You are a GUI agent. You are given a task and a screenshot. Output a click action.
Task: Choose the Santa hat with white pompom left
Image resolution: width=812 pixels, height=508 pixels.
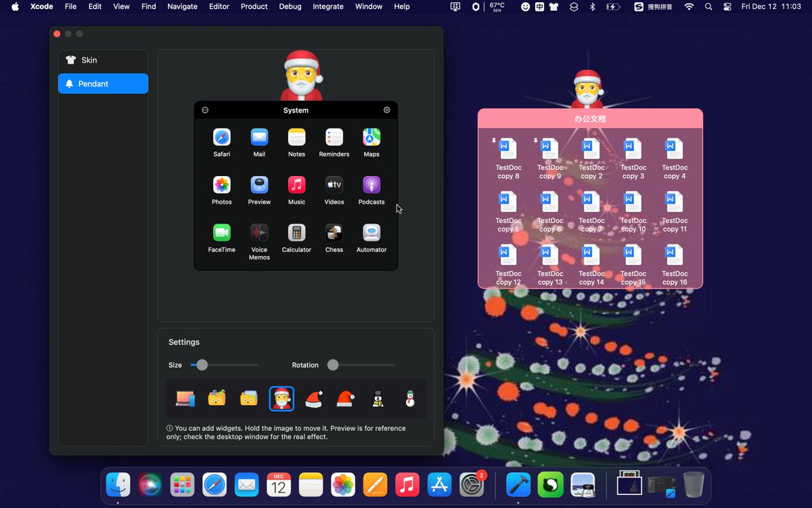[x=313, y=399]
